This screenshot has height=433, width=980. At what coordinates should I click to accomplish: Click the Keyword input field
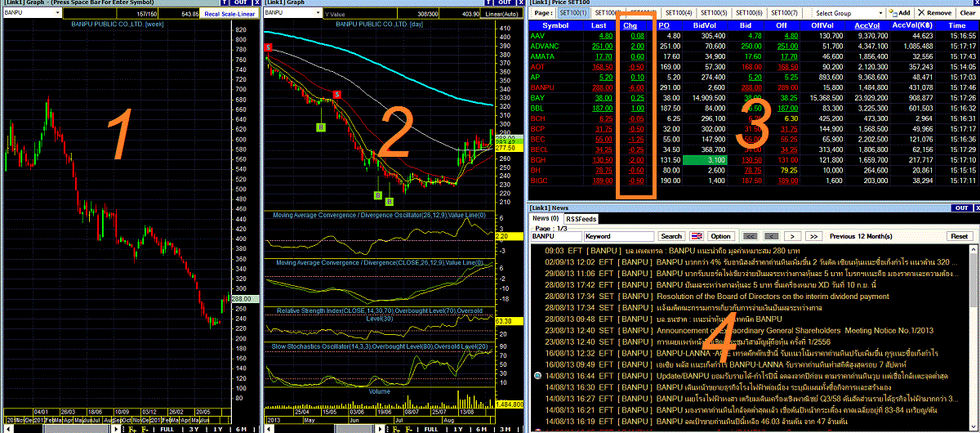[619, 236]
